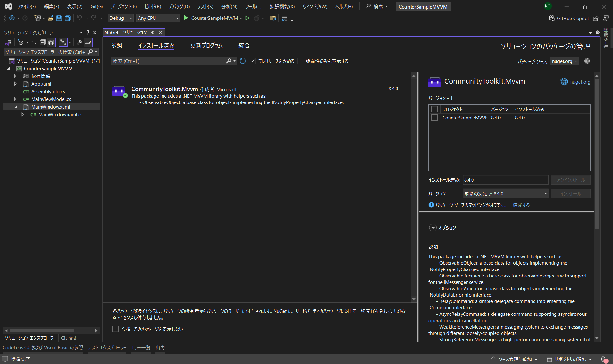Image resolution: width=613 pixels, height=364 pixels.
Task: Open the nuget.org package link
Action: pos(580,82)
